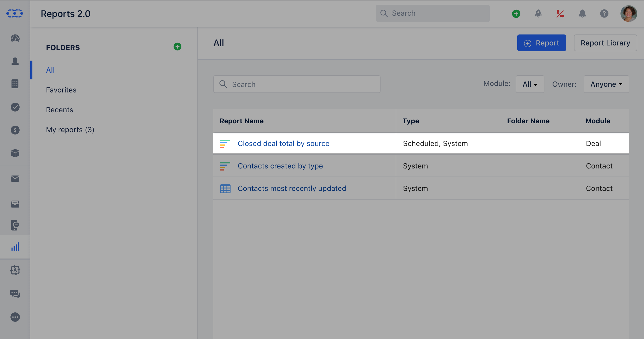Click System type in most recently updated row
Image resolution: width=644 pixels, height=339 pixels.
pyautogui.click(x=415, y=188)
